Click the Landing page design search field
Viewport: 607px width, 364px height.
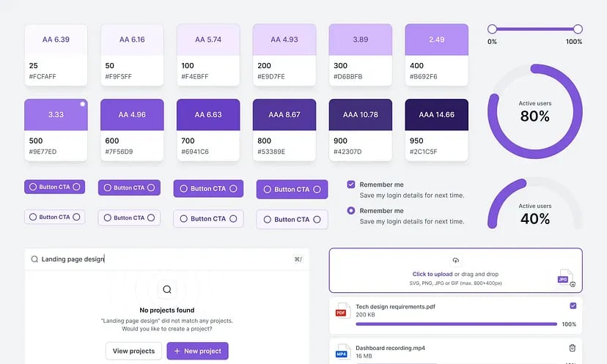click(161, 259)
